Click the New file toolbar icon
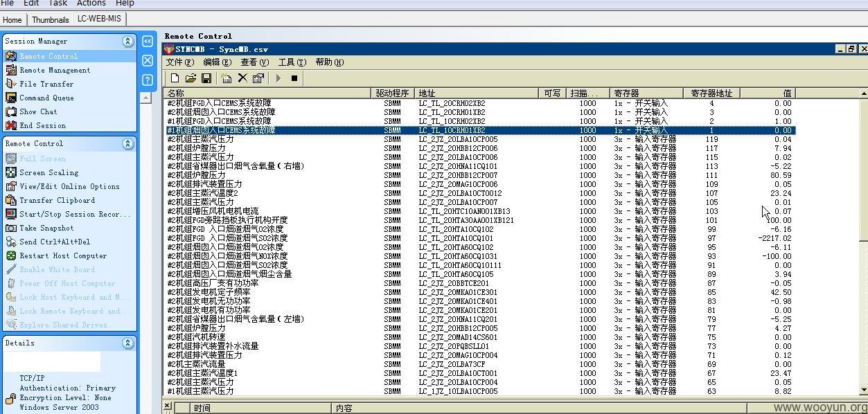 [x=175, y=78]
